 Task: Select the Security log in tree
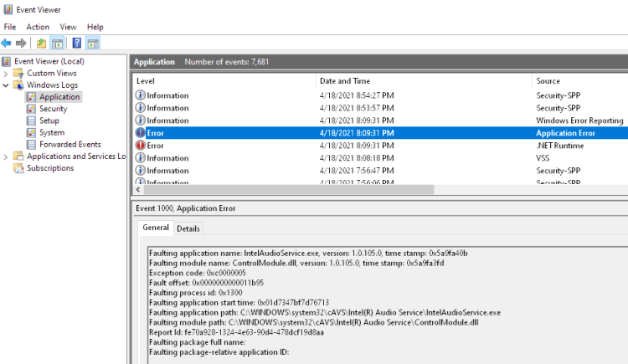pyautogui.click(x=53, y=109)
